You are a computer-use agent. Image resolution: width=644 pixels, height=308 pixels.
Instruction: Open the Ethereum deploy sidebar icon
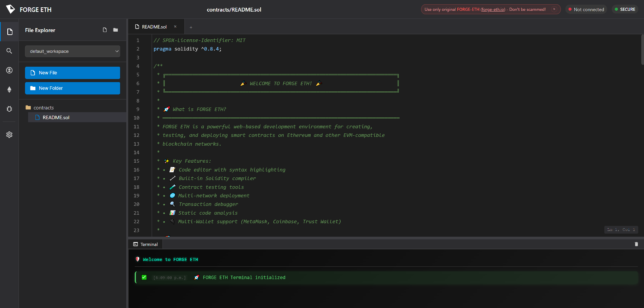(x=9, y=89)
